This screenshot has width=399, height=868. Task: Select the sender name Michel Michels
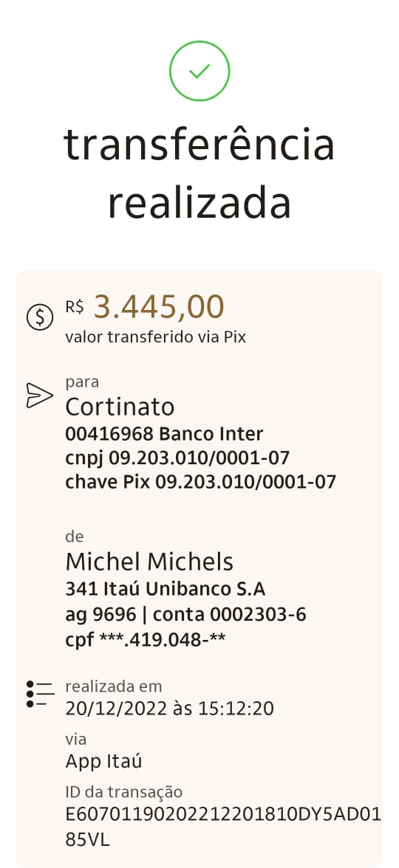(x=149, y=562)
